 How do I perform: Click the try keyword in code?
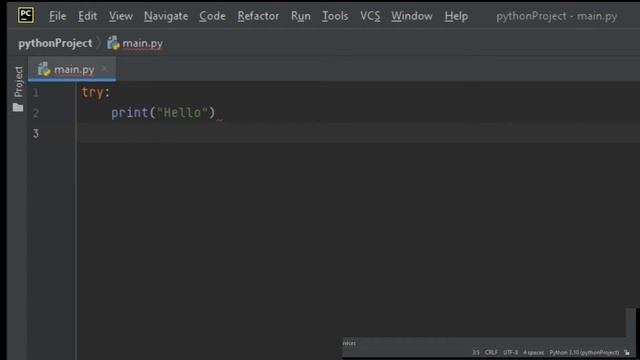(93, 93)
